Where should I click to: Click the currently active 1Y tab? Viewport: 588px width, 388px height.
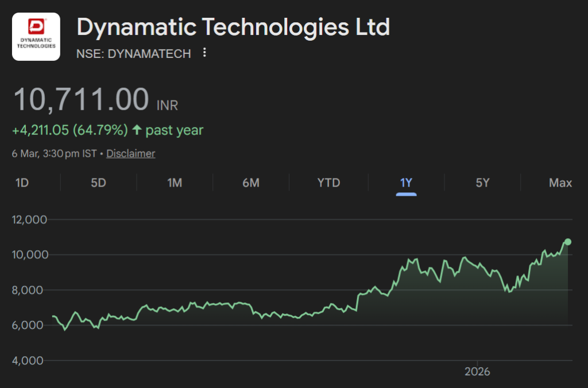406,183
